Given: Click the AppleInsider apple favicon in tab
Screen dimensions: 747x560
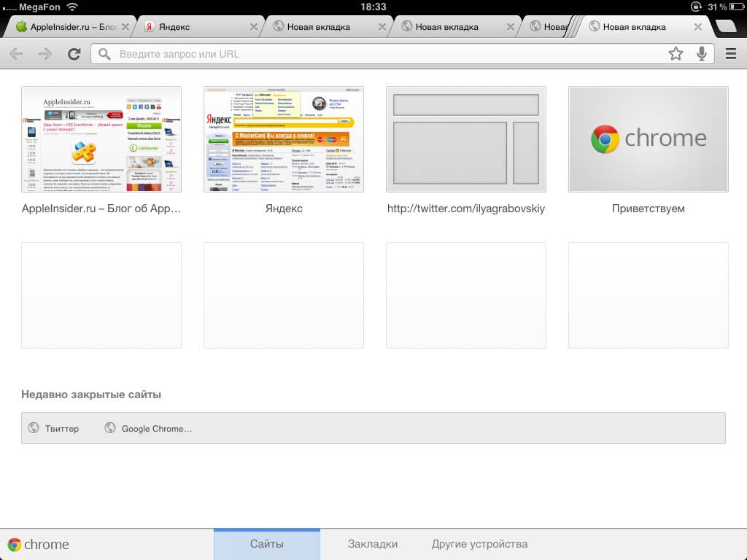Looking at the screenshot, I should [x=21, y=26].
